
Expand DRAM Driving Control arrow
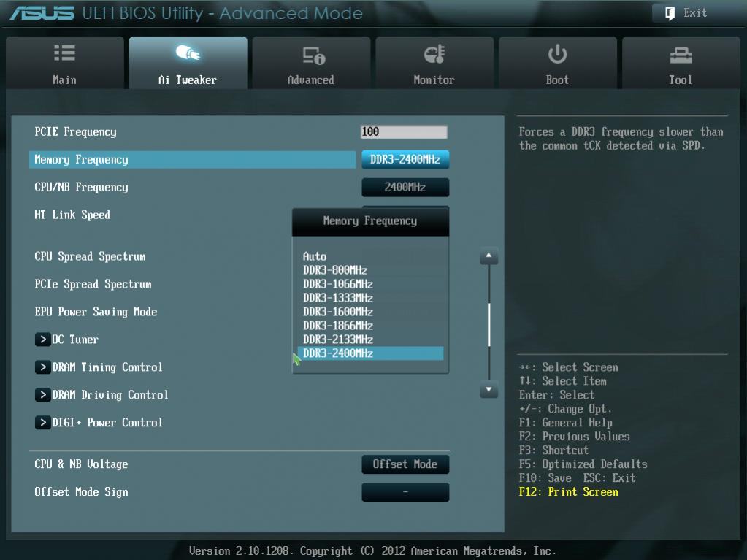click(43, 395)
